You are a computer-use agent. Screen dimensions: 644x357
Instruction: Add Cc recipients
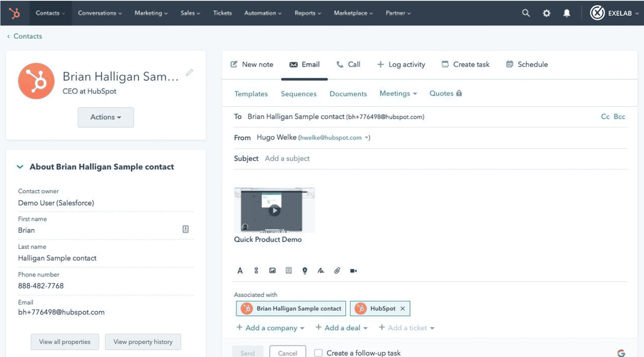point(605,116)
